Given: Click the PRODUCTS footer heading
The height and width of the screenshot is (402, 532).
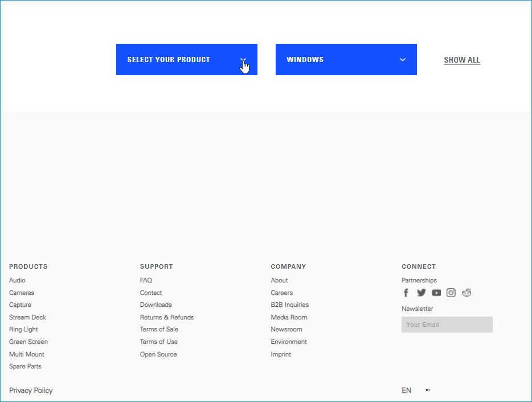Looking at the screenshot, I should click(x=28, y=266).
